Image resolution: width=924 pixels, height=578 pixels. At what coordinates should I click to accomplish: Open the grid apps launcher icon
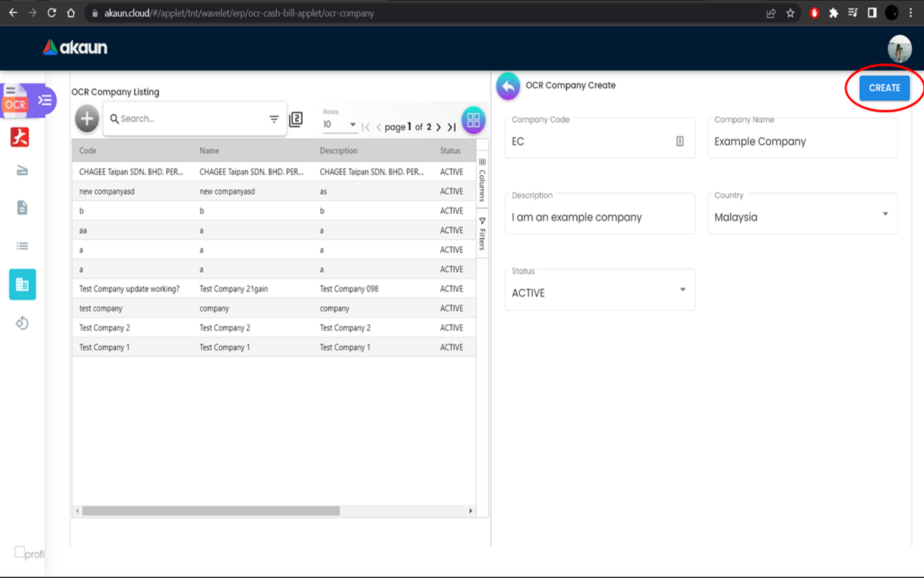click(x=473, y=120)
